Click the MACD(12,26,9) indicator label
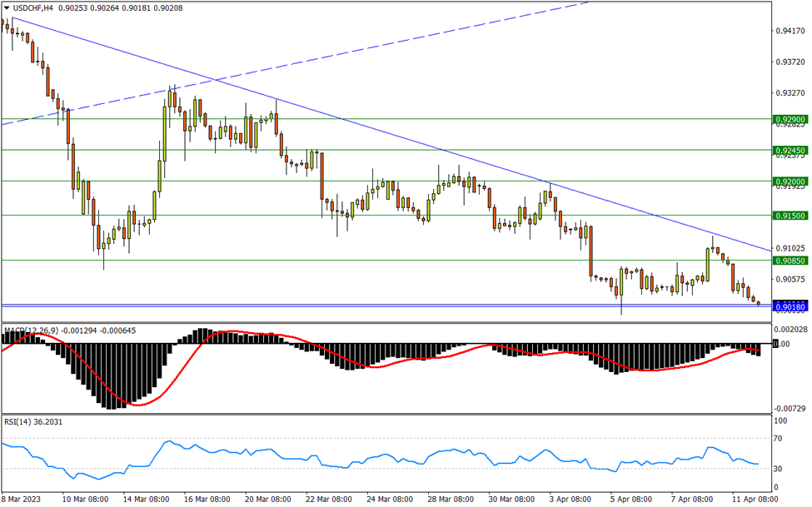812x507 pixels. click(x=33, y=331)
